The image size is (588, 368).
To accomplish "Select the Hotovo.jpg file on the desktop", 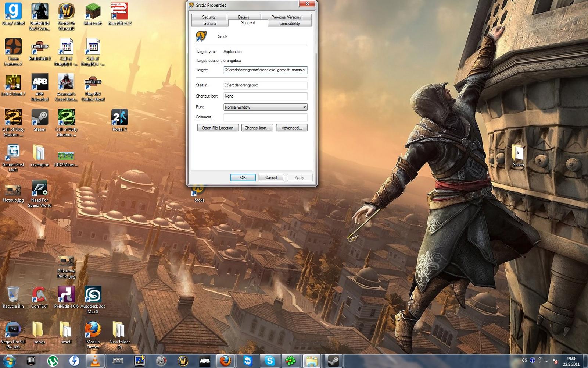I will 13,193.
